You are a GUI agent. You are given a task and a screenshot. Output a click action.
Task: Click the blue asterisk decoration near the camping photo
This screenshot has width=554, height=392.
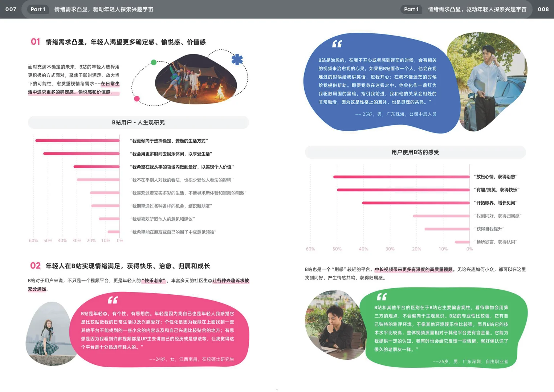pos(238,60)
